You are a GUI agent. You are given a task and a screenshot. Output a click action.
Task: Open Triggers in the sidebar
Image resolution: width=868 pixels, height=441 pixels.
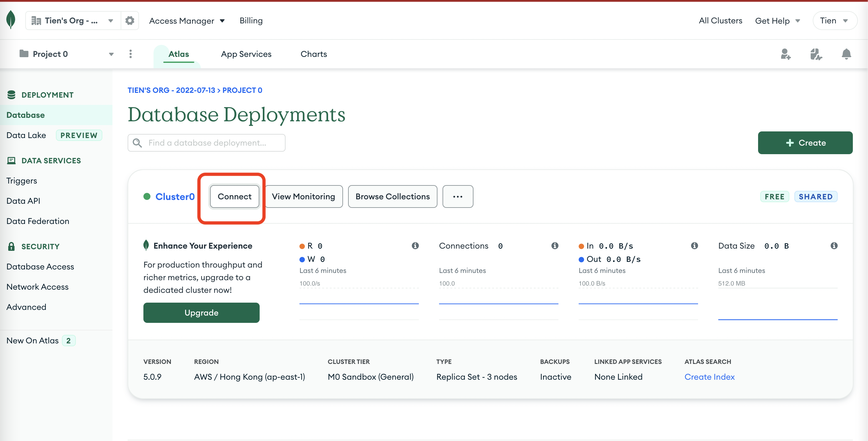(x=21, y=181)
